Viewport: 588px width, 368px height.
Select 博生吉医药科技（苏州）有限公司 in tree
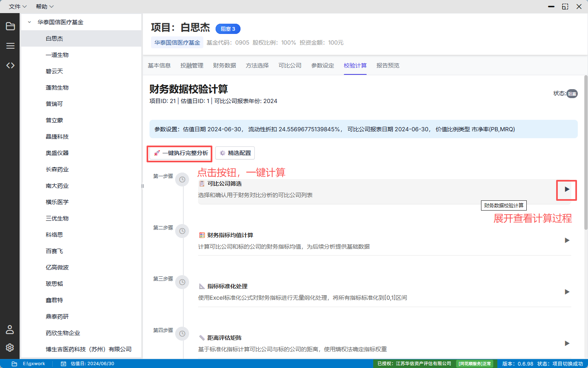[x=81, y=349]
